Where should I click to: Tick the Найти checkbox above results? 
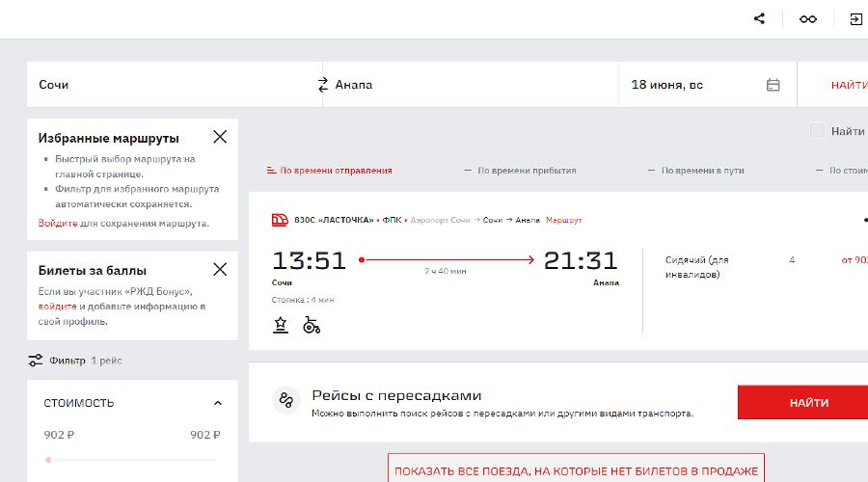tap(817, 131)
